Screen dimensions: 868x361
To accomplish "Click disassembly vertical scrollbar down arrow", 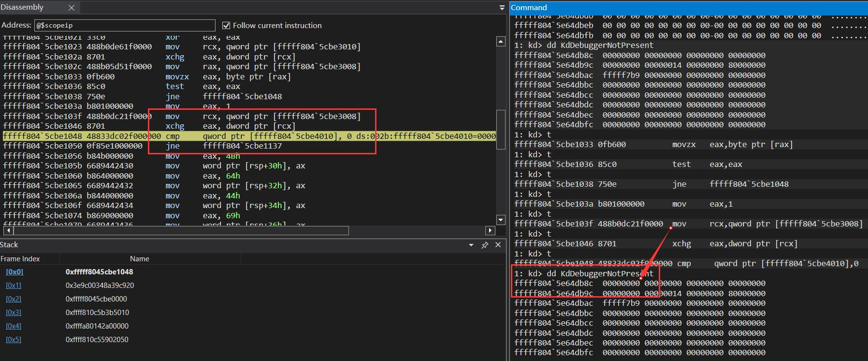I will point(501,220).
